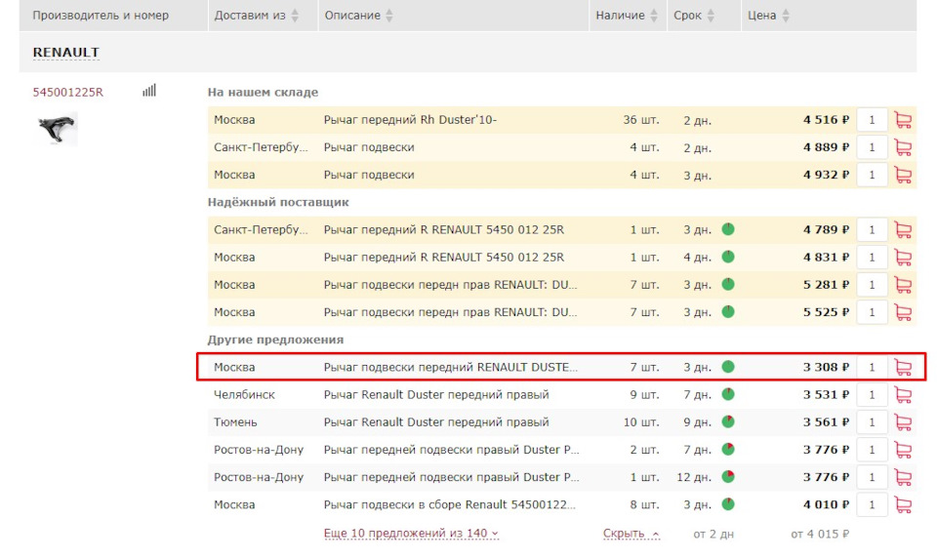Add the 2 шт. Ростов-на-Дону offer to cart

(903, 450)
